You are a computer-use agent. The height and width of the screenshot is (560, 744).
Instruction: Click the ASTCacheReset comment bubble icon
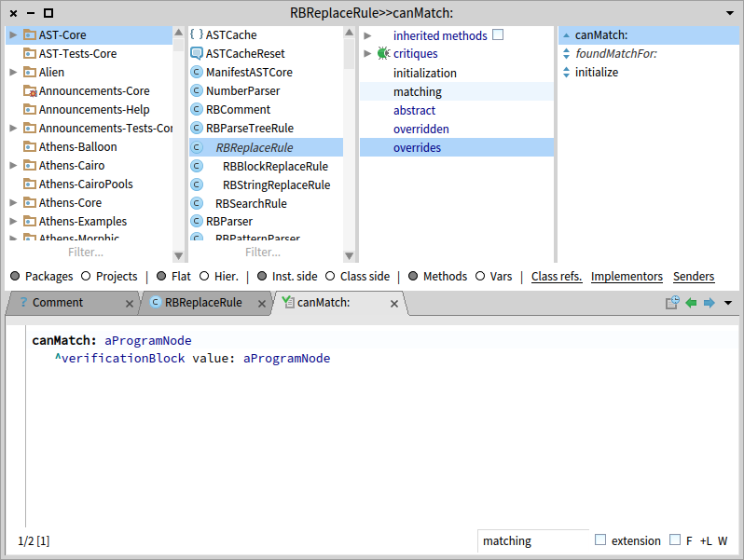[197, 53]
